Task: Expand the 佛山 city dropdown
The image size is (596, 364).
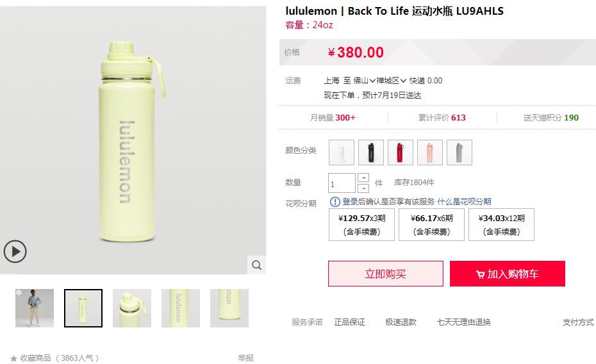Action: (365, 81)
